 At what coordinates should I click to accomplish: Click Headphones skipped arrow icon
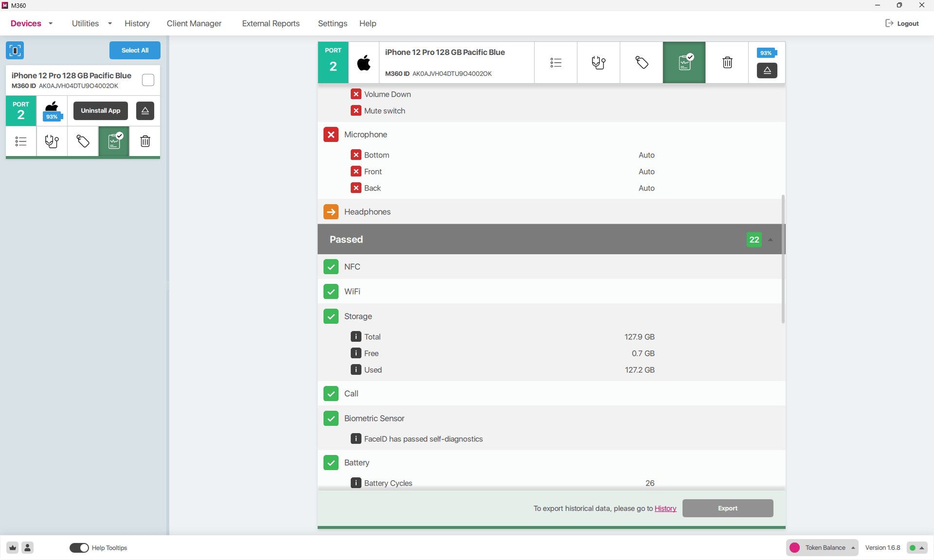coord(331,212)
